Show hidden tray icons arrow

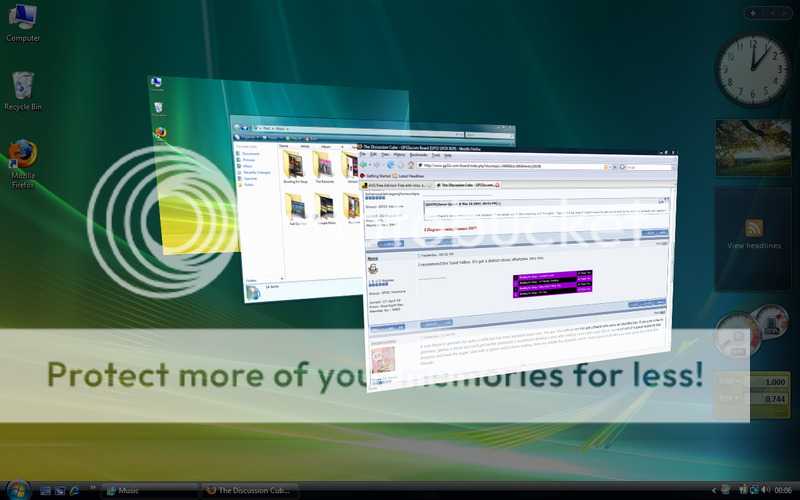click(714, 491)
